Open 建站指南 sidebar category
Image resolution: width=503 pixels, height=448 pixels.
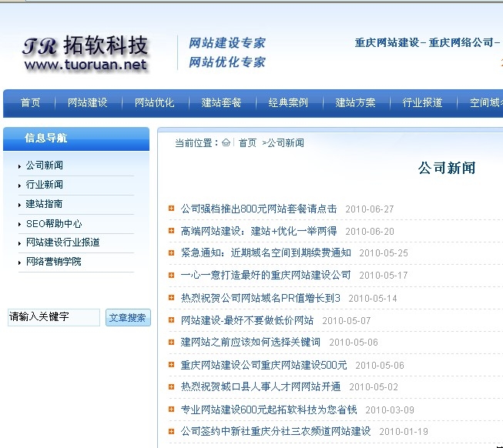pos(44,204)
